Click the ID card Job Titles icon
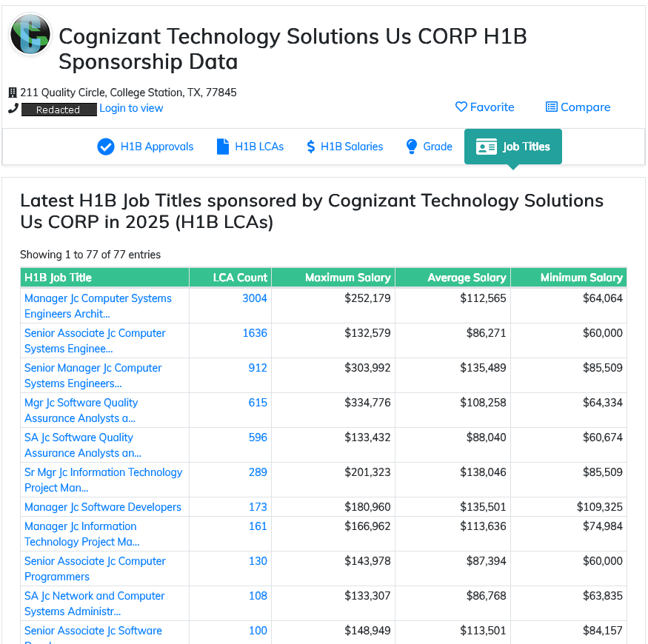The image size is (648, 644). (486, 147)
